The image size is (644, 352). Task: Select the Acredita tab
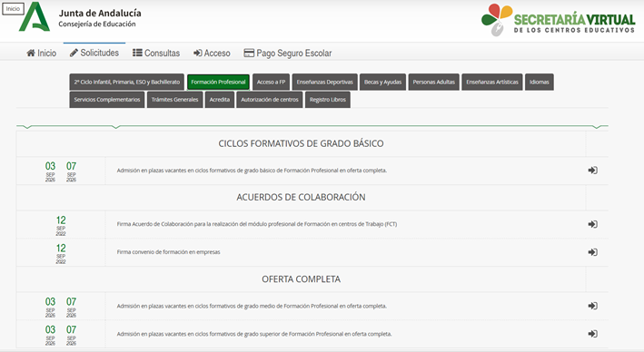[x=220, y=100]
